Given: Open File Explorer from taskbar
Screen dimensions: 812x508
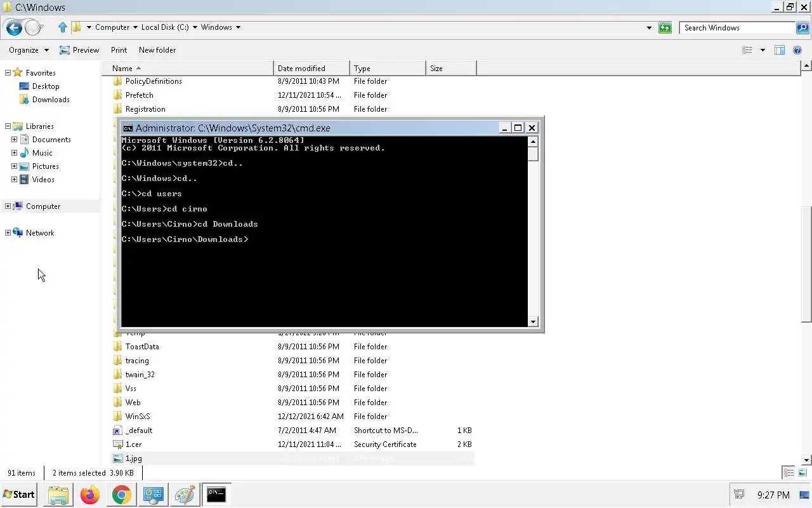Looking at the screenshot, I should pyautogui.click(x=58, y=495).
